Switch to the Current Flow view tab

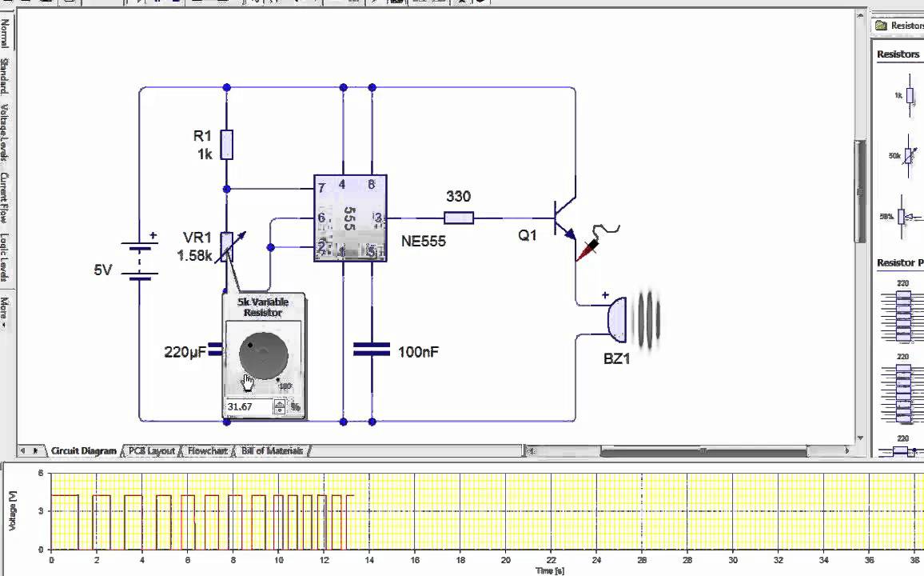5,198
